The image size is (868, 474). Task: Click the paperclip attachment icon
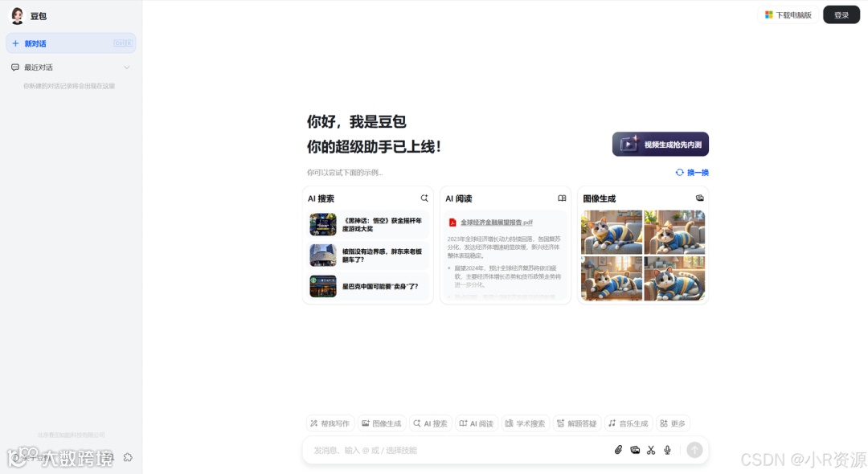click(617, 450)
